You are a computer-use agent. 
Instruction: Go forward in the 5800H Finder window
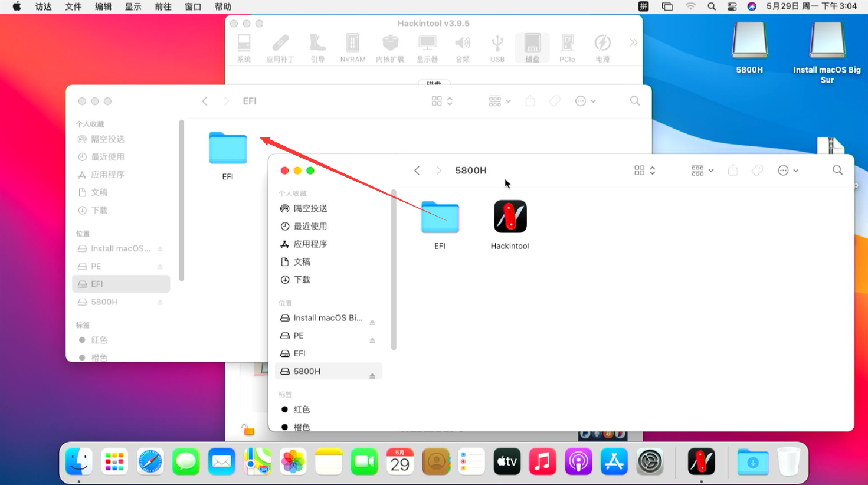[438, 171]
